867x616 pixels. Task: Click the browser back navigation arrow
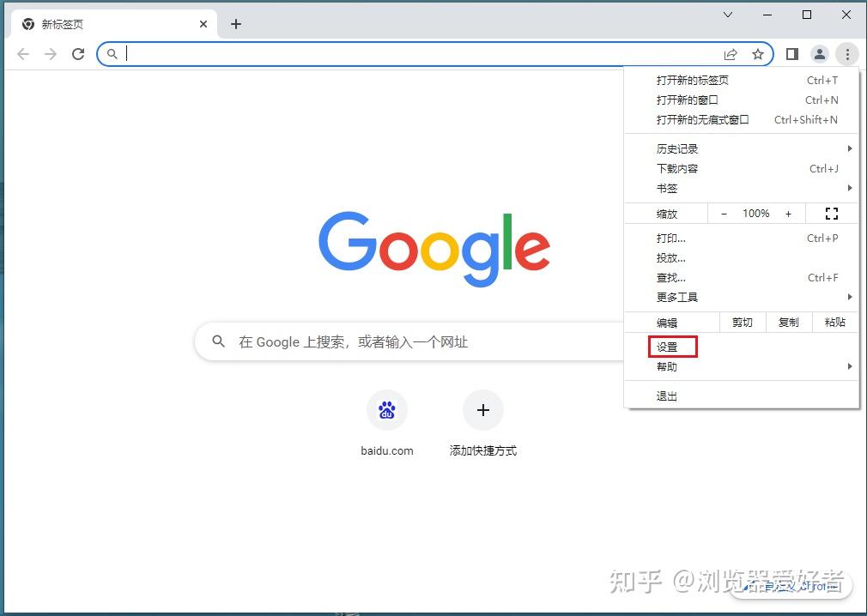[x=23, y=53]
